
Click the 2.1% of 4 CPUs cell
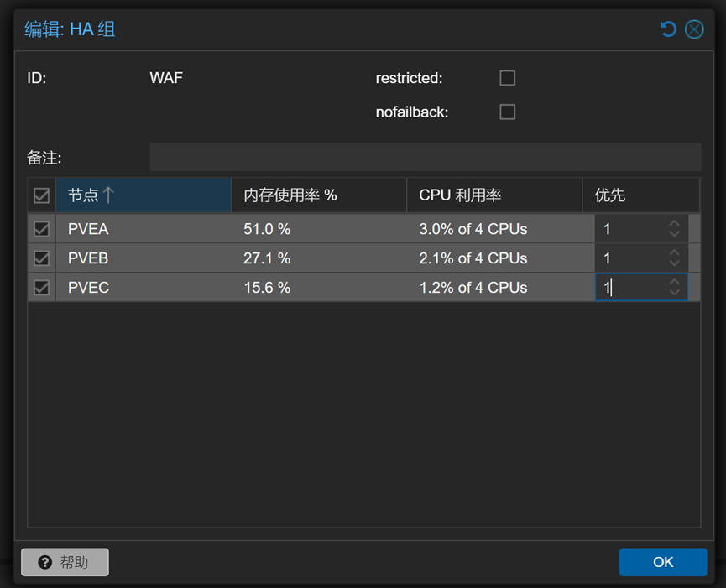click(x=494, y=258)
